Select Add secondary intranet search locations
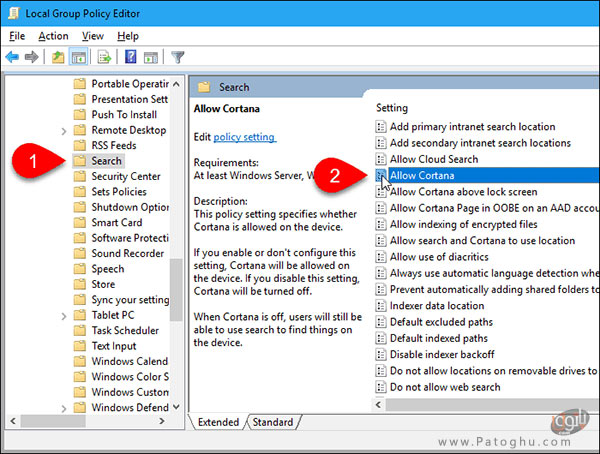This screenshot has height=454, width=600. click(480, 143)
